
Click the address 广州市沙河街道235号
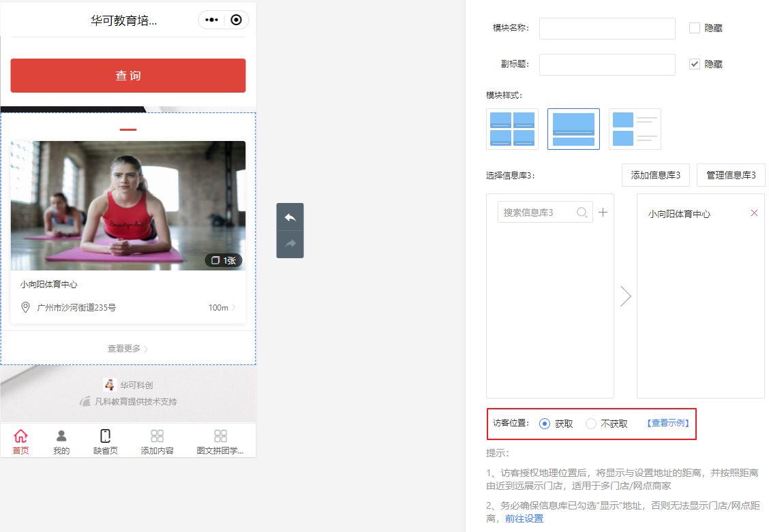tap(76, 307)
